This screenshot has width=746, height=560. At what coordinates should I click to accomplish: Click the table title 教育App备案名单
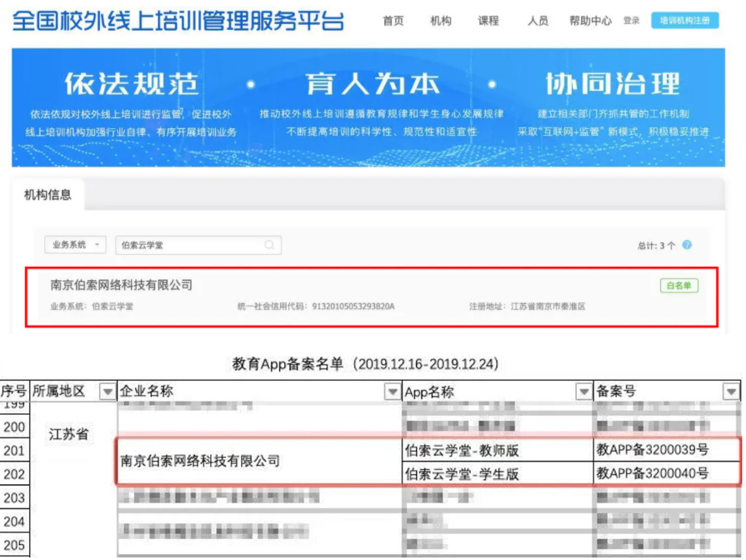(288, 364)
